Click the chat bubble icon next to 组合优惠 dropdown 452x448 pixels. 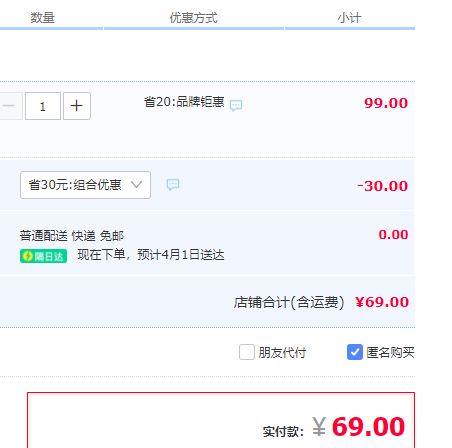pyautogui.click(x=173, y=184)
